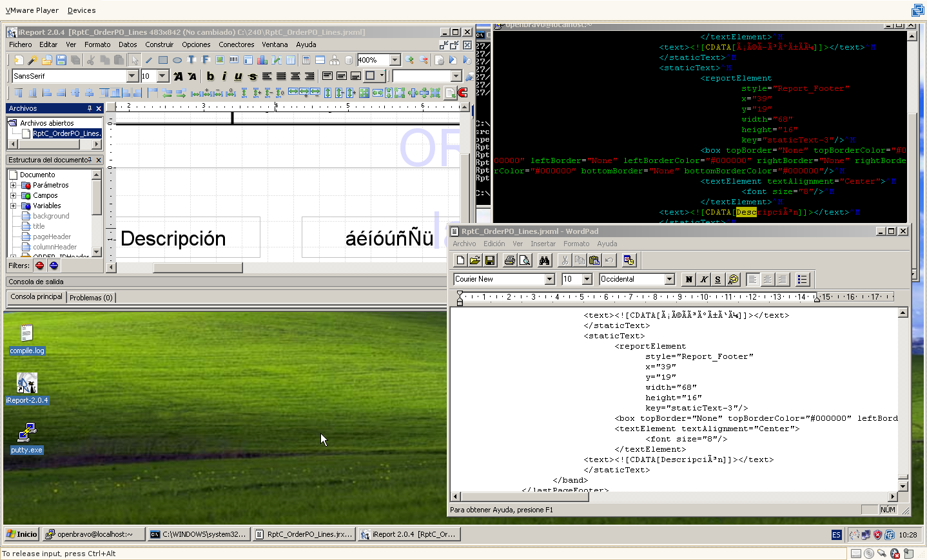Screen dimensions: 927x560
Task: Open the openbravo@localhost taskbar button
Action: point(93,534)
